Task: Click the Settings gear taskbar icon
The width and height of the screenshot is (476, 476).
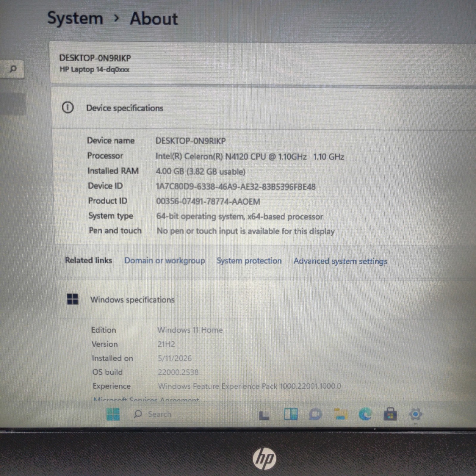Action: [415, 414]
